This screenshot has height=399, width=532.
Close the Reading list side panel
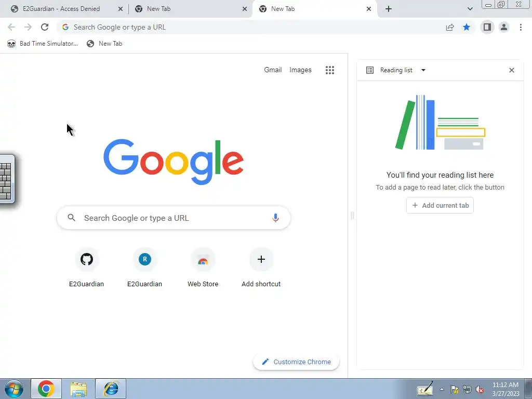click(x=512, y=70)
